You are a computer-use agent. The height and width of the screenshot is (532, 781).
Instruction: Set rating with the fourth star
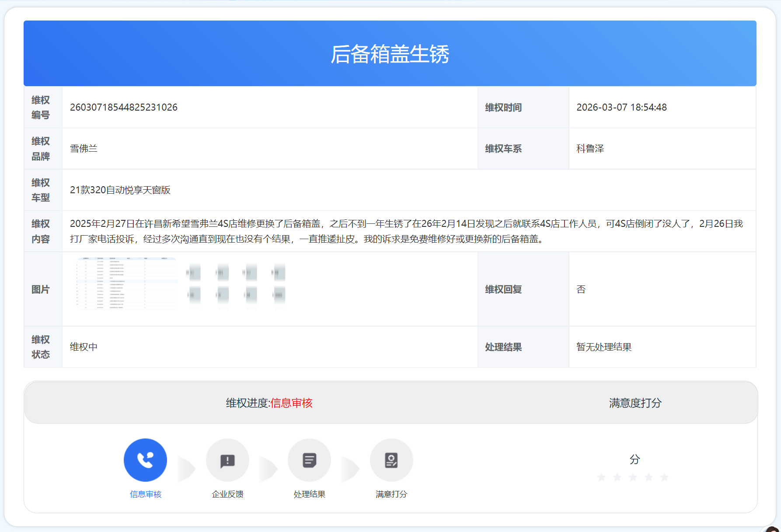pyautogui.click(x=649, y=477)
